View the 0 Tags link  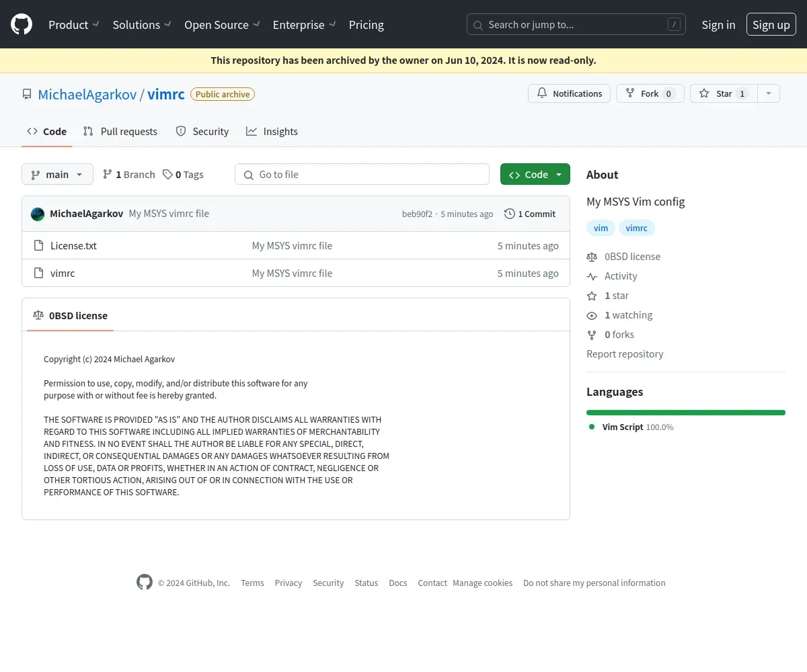183,175
